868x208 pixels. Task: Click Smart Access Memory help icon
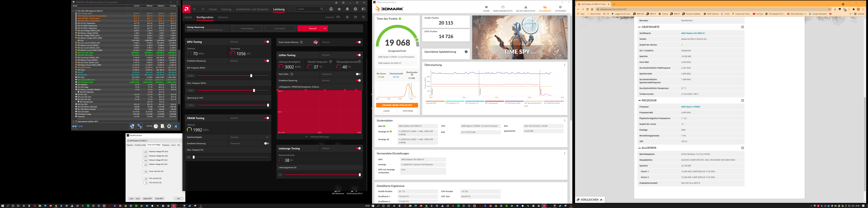coord(301,42)
